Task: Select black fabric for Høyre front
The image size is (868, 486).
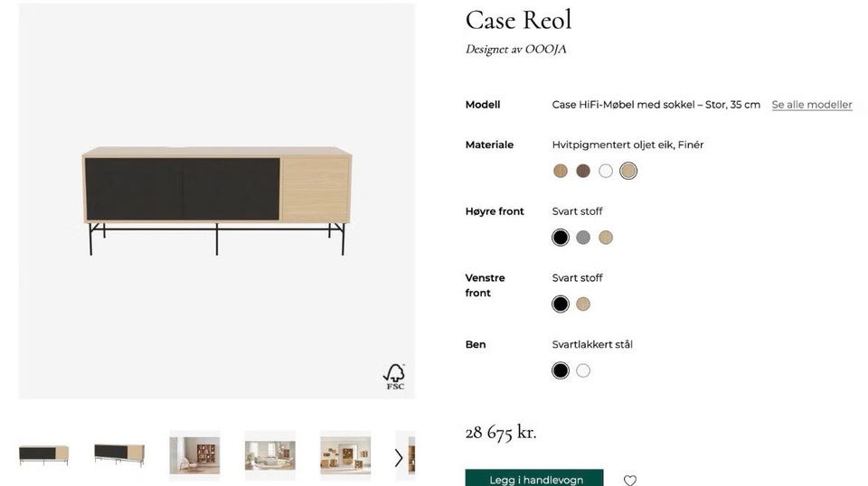Action: pos(561,238)
